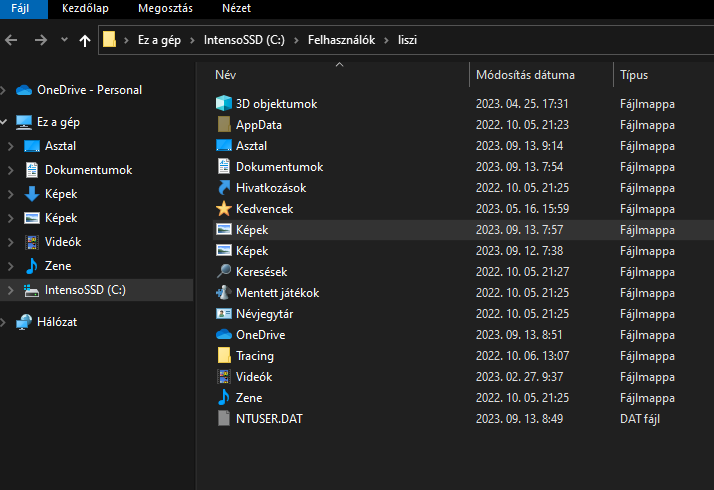The height and width of the screenshot is (490, 714).
Task: Click the OneDrive cloud icon in sidebar
Action: [24, 90]
